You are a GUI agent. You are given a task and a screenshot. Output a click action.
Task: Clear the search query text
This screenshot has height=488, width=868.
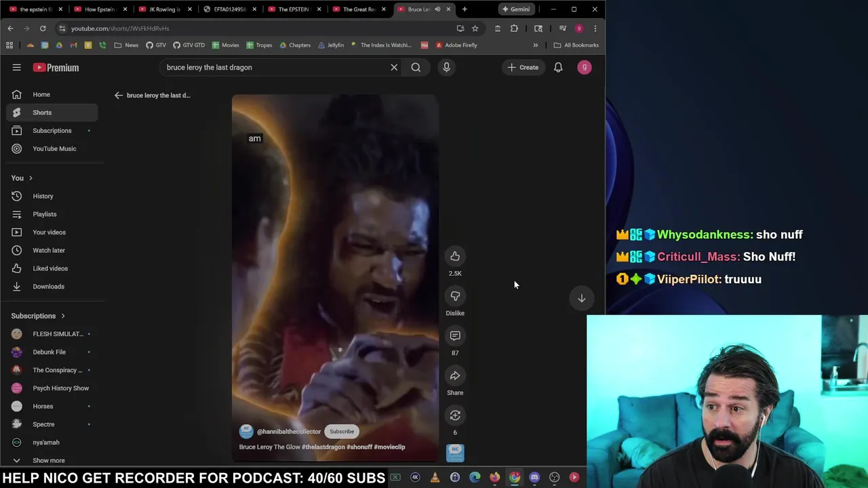coord(394,67)
